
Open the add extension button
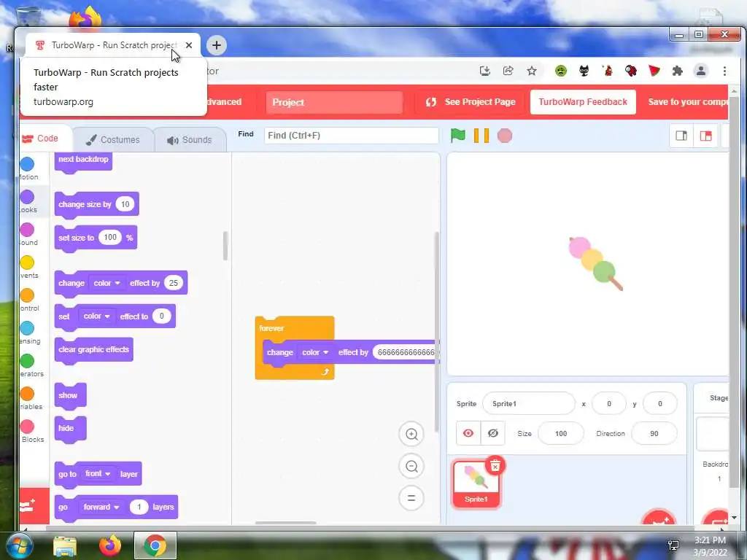pos(34,506)
